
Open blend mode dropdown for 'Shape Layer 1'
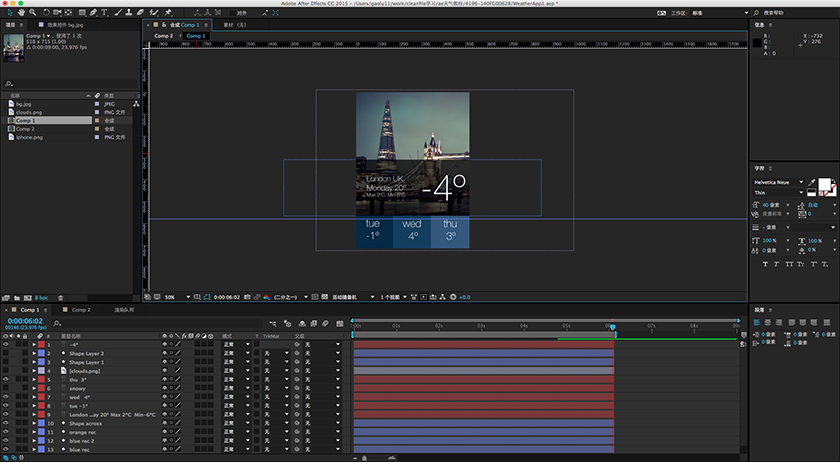[236, 362]
